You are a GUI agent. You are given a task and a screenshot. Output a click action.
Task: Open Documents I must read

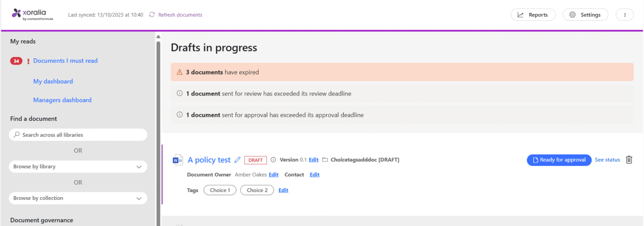pos(65,61)
